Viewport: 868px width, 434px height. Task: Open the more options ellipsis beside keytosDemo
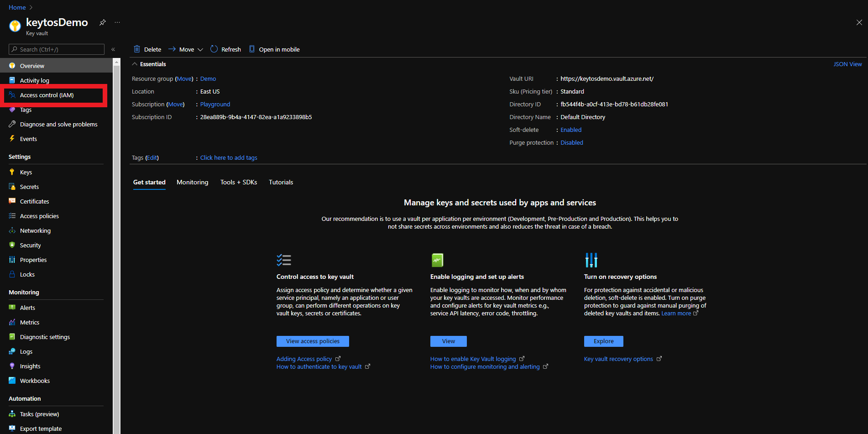point(117,22)
